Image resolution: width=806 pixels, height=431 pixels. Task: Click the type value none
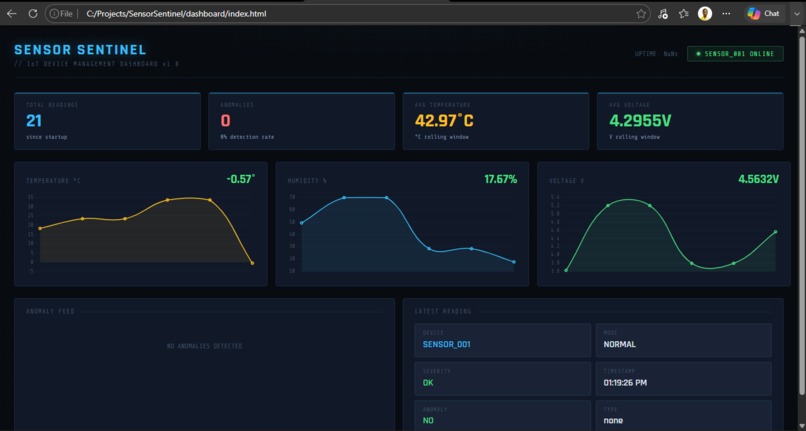click(x=613, y=421)
